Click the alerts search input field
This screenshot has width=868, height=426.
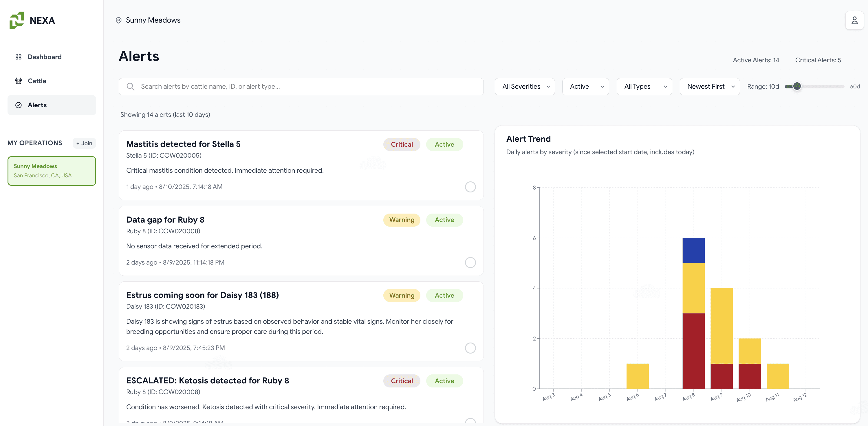click(x=303, y=87)
